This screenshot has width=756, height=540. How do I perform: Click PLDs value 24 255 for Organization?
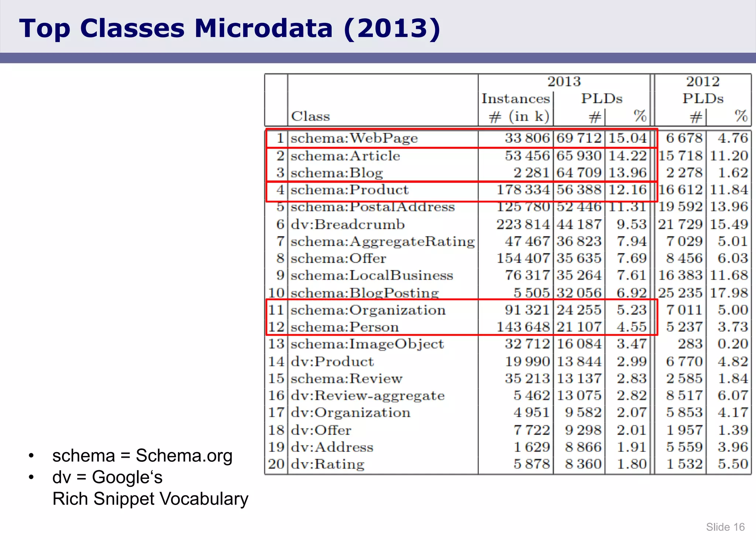[579, 310]
